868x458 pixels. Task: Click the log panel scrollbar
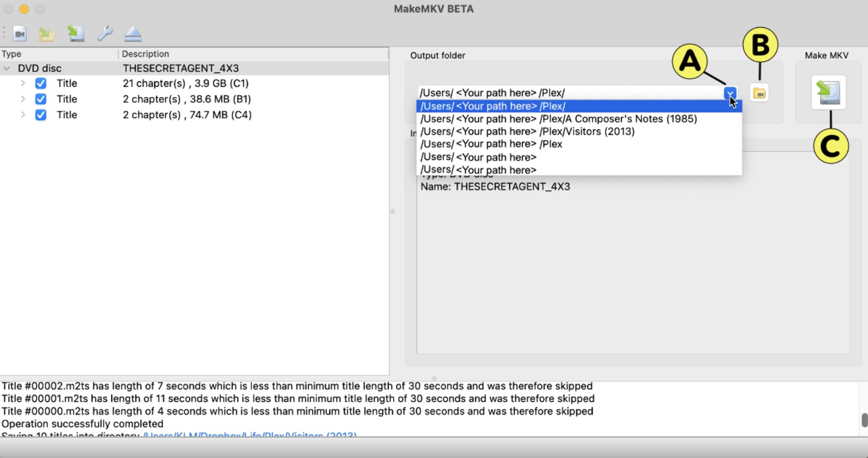pos(864,420)
